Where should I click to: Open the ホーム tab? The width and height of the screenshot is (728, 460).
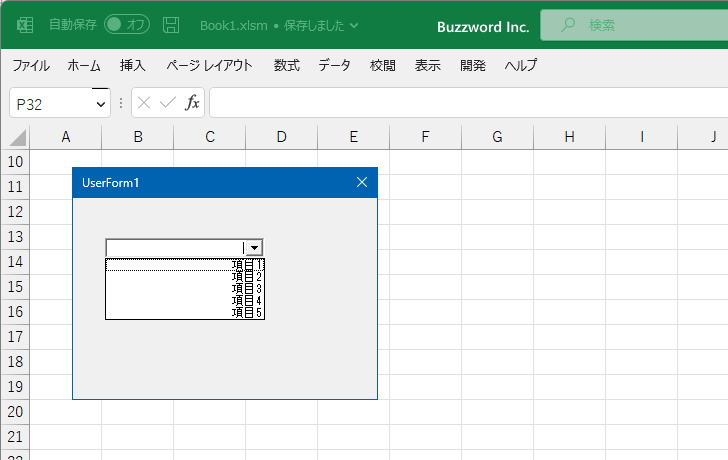[84, 65]
